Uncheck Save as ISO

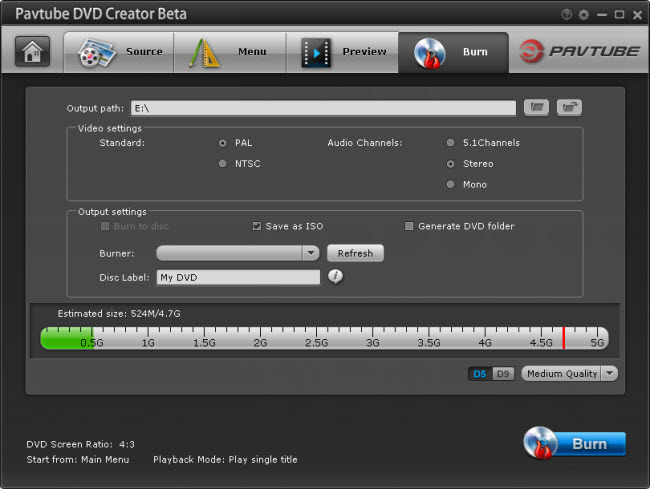point(257,226)
